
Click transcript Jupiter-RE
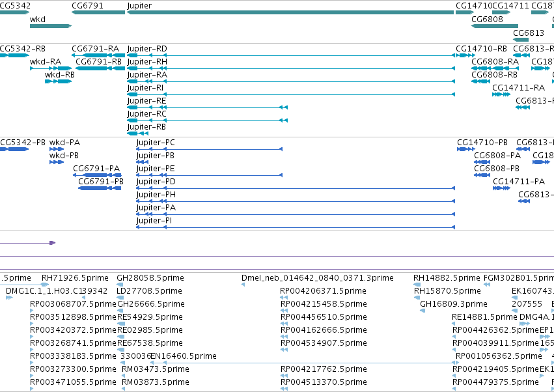[x=207, y=107]
